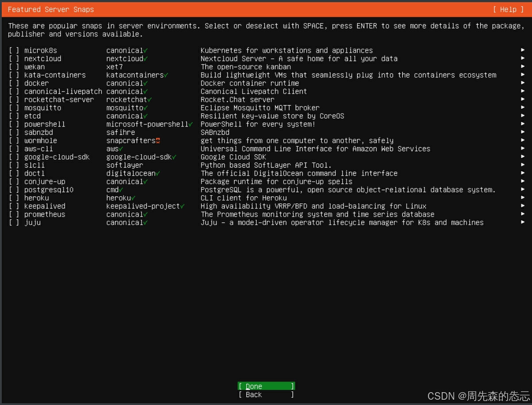532x405 pixels.
Task: Enable the aws-cli snap checkbox
Action: coord(14,149)
